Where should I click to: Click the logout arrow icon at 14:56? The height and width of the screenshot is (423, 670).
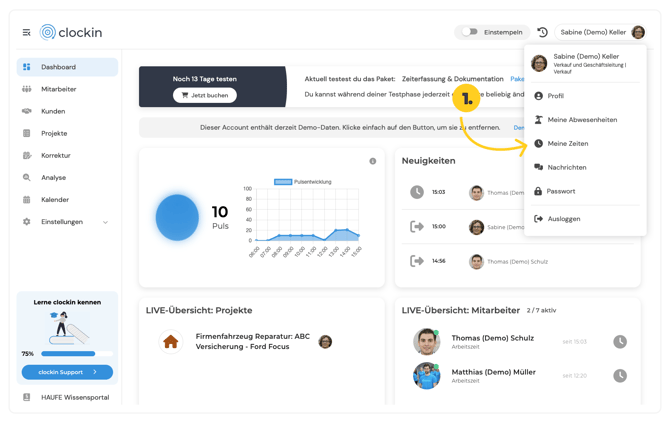[417, 261]
